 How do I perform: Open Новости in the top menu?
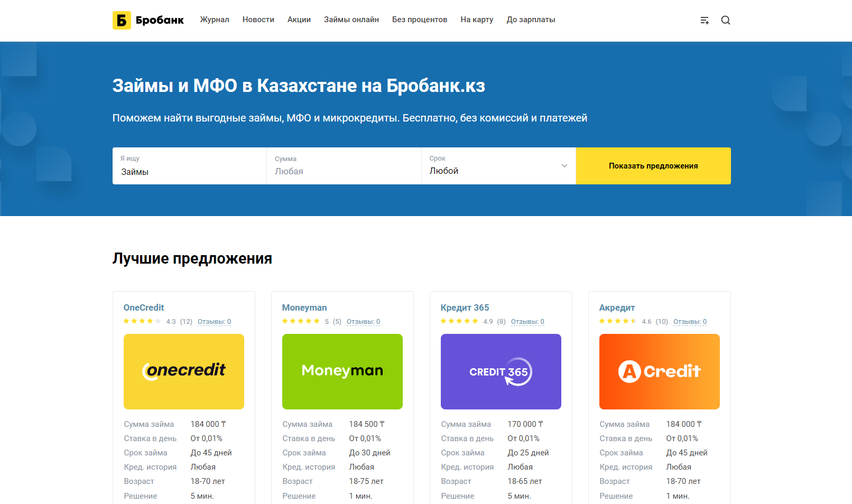(258, 20)
